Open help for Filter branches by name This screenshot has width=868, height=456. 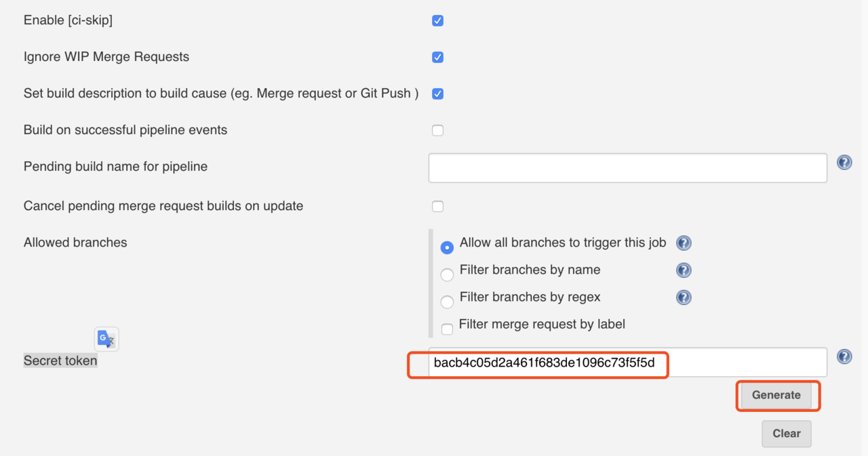click(x=684, y=270)
